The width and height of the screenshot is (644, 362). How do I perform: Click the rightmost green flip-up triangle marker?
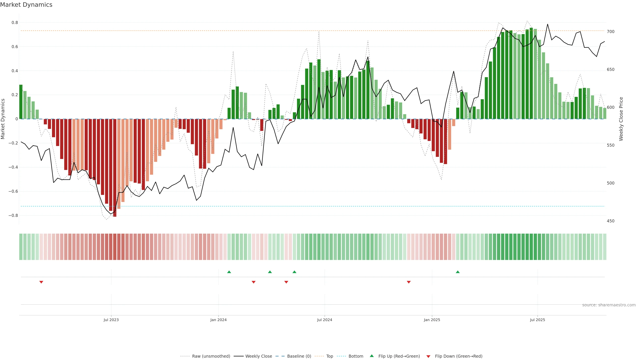point(458,272)
